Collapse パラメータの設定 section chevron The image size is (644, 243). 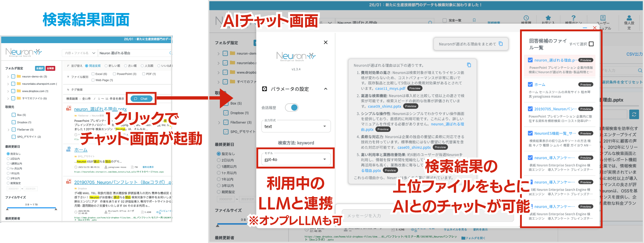click(326, 89)
